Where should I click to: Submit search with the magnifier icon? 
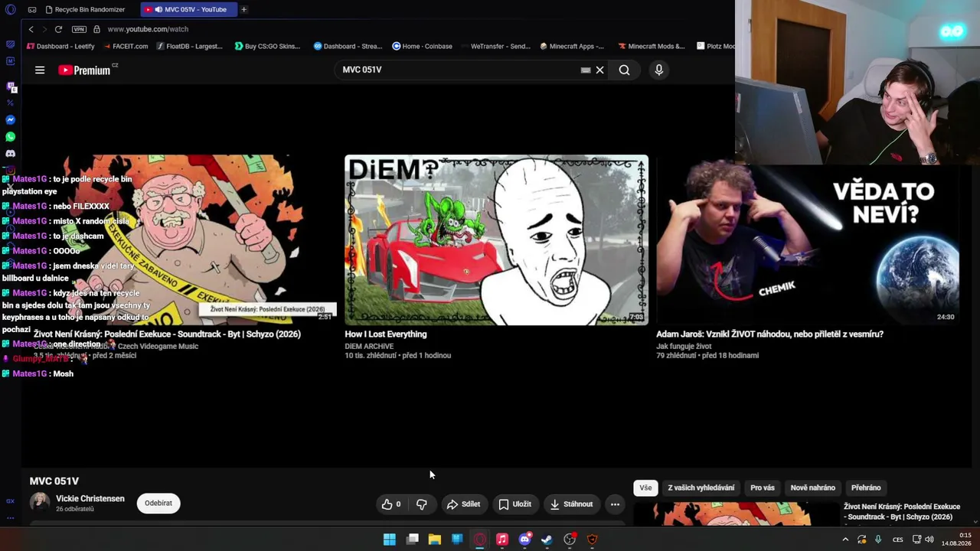tap(625, 70)
